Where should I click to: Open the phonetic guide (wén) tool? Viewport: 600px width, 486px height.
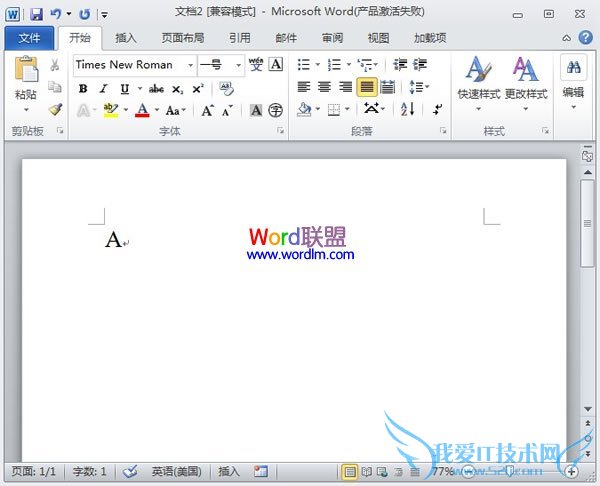tap(256, 65)
